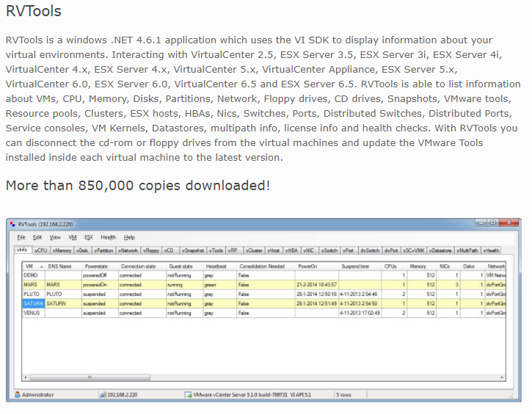The width and height of the screenshot is (532, 414).
Task: Open the vHealth tab
Action: [491, 250]
